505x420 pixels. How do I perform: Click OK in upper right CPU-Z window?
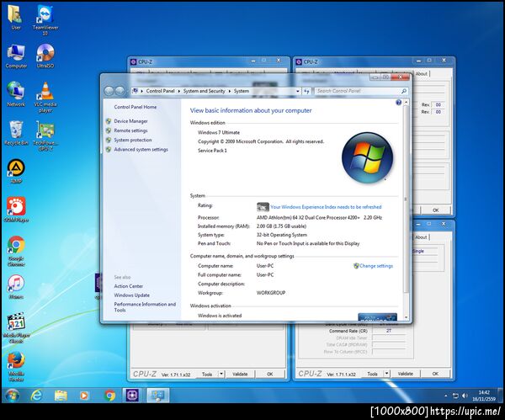[x=435, y=210]
